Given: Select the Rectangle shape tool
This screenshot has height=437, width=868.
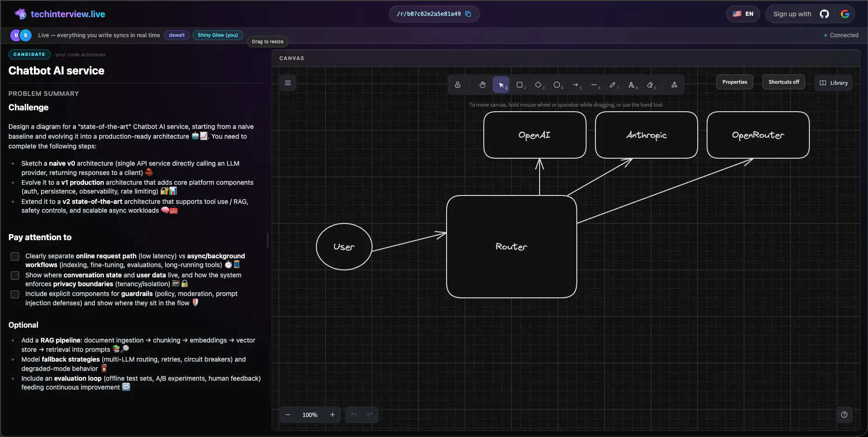Looking at the screenshot, I should (520, 85).
